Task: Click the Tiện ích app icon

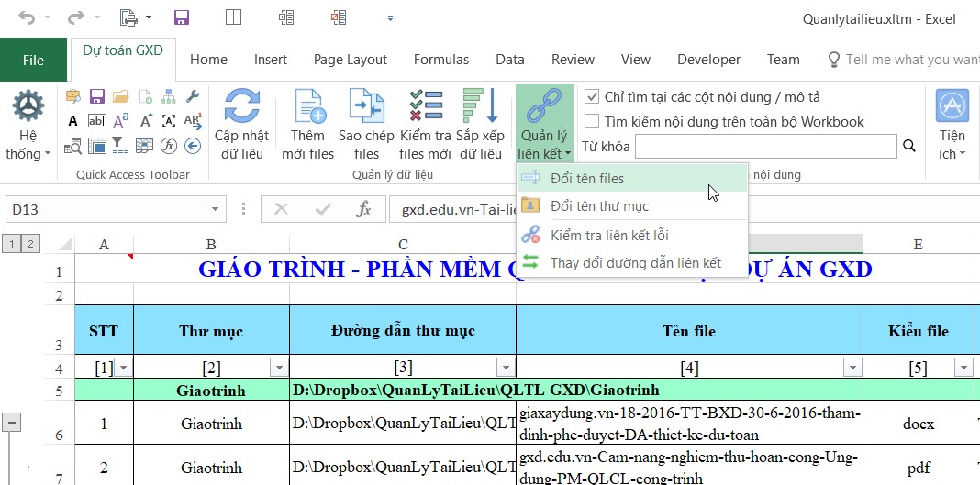Action: point(952,105)
